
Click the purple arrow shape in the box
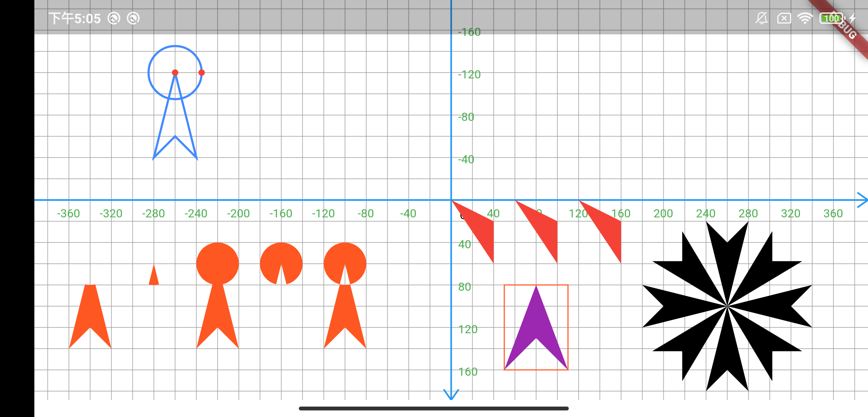click(536, 320)
